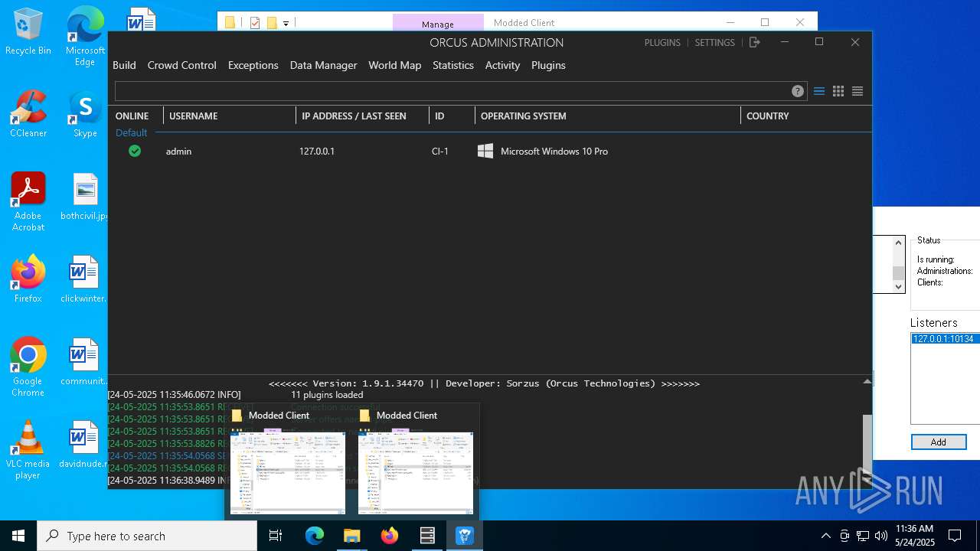The width and height of the screenshot is (980, 551).
Task: Click PLUGINS link in Orcus title bar
Action: point(662,43)
